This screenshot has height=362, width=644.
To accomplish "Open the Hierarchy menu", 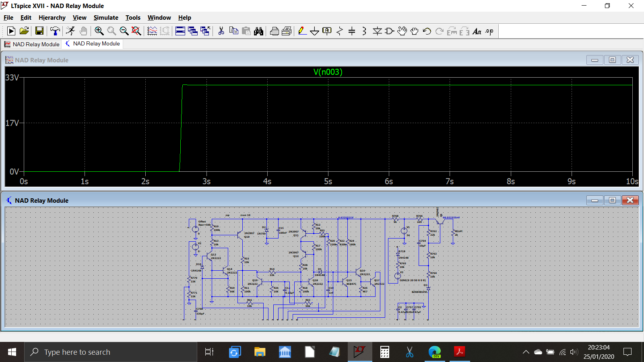I will pos(52,18).
